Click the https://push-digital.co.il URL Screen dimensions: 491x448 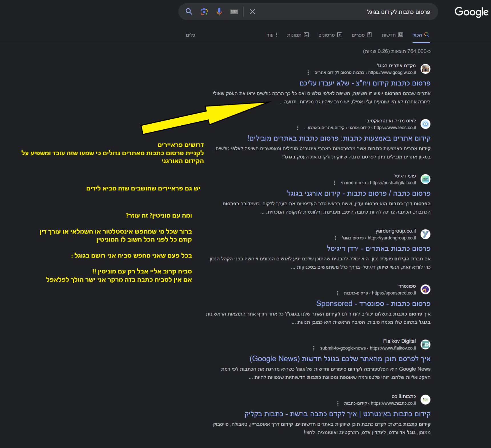point(393,183)
